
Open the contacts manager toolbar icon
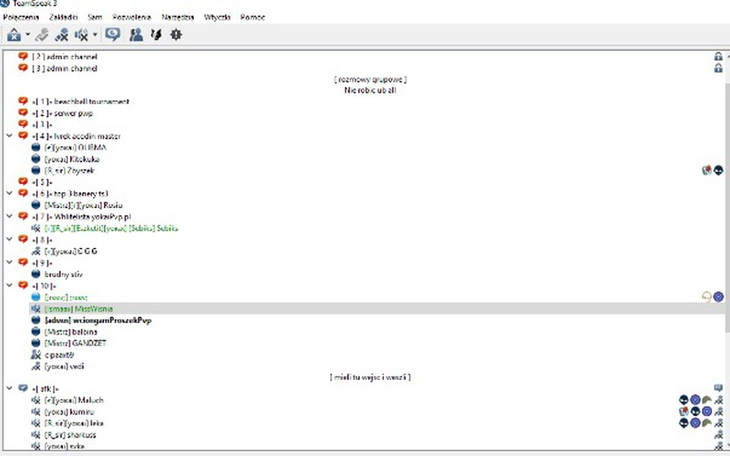136,34
